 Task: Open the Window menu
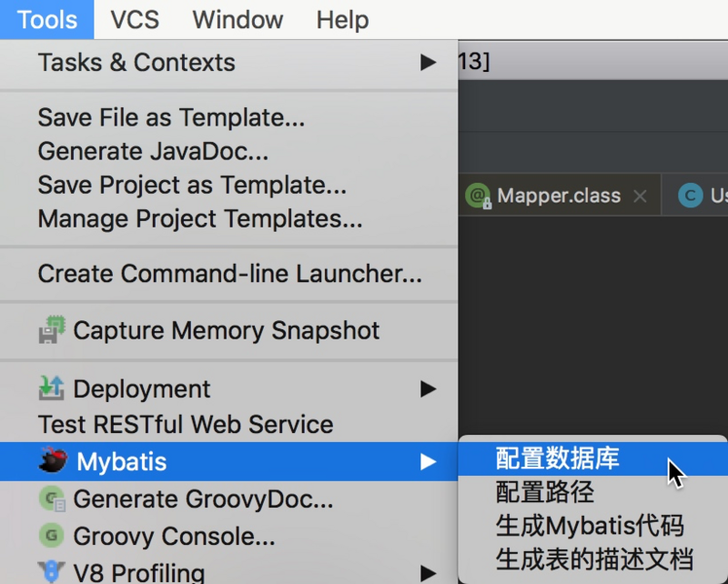pos(238,19)
